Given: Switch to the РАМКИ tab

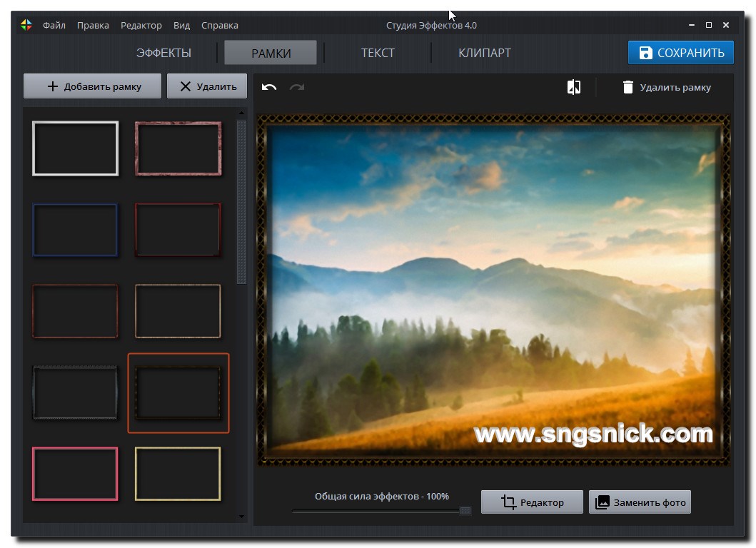Looking at the screenshot, I should click(x=271, y=53).
